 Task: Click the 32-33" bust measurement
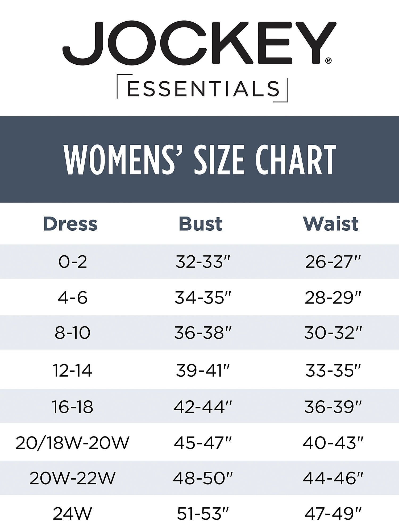point(203,262)
